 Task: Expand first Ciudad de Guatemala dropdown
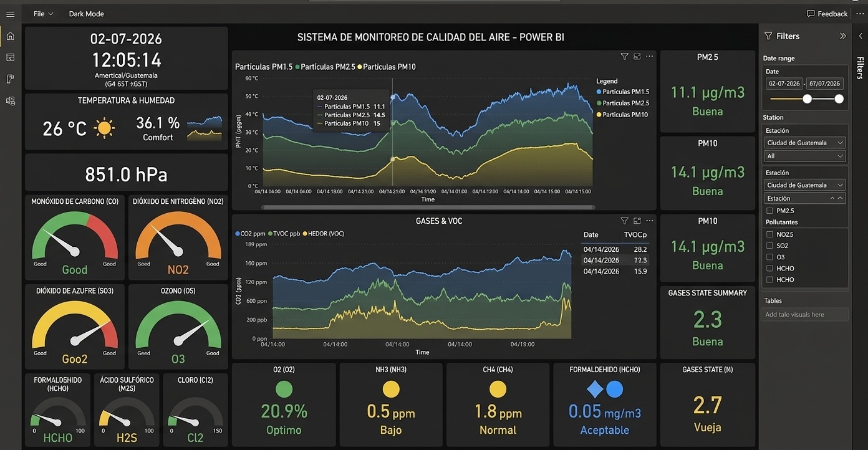point(805,143)
